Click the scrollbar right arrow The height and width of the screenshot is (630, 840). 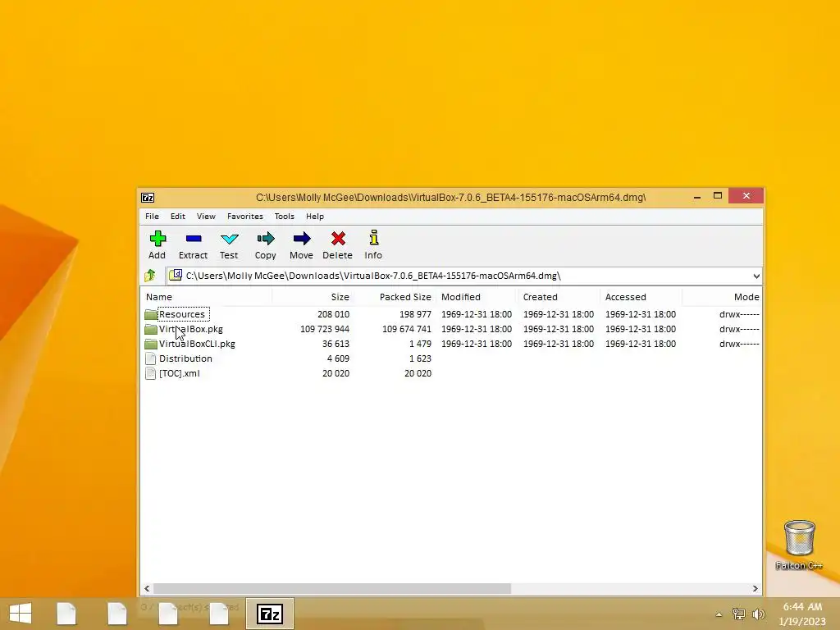click(x=755, y=589)
